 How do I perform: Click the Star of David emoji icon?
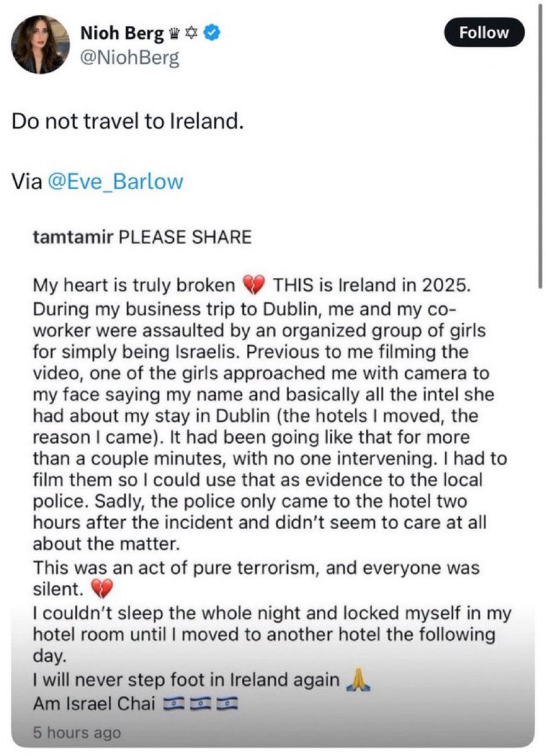coord(191,34)
